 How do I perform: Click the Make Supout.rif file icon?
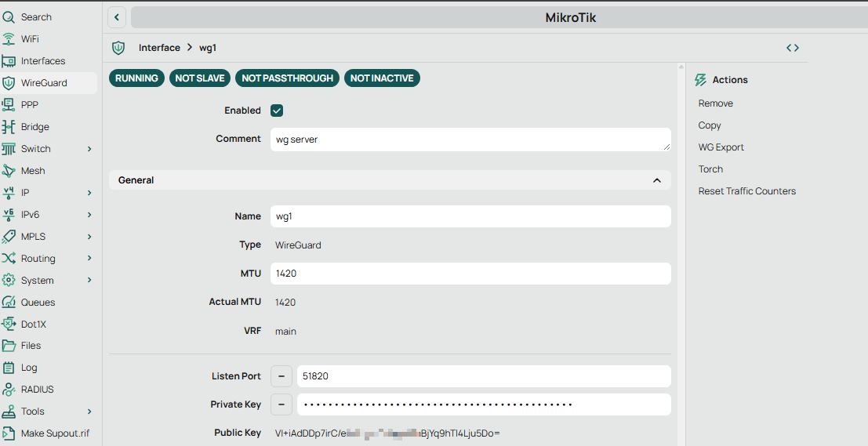point(9,433)
